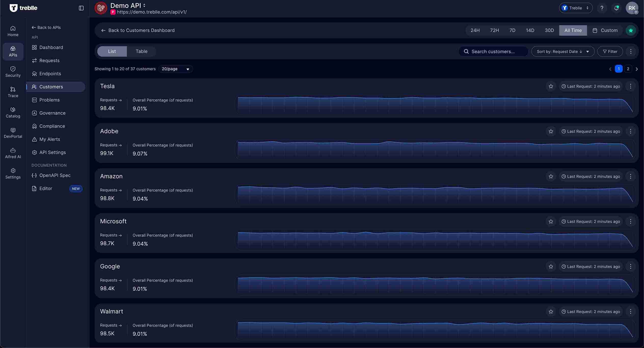The image size is (644, 348).
Task: Open the 20/page pagination dropdown
Action: point(175,69)
